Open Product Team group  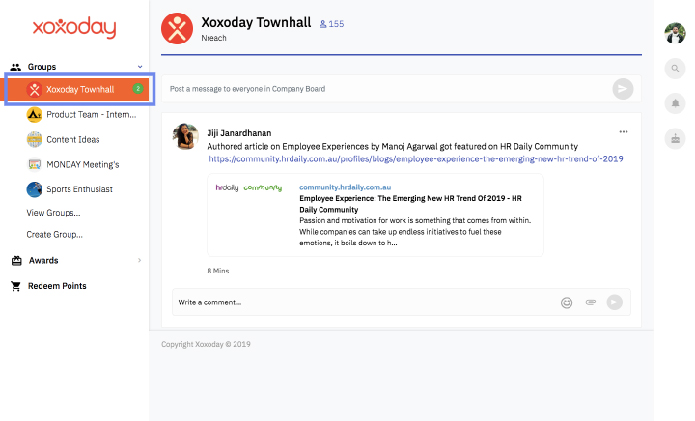pyautogui.click(x=91, y=114)
